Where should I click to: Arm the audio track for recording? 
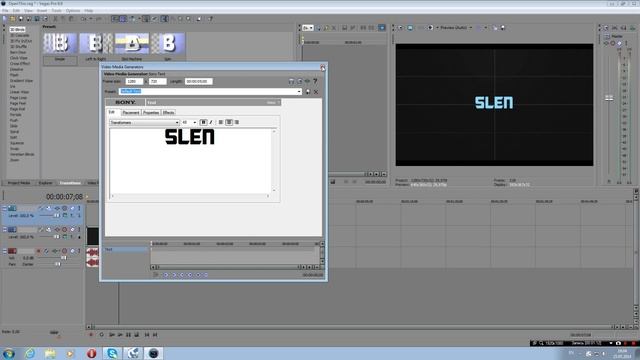click(39, 251)
